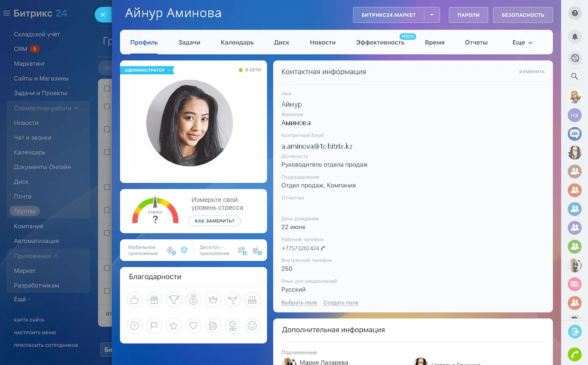Viewport: 588px width, 365px height.
Task: Select the thumbs-up gratitude badge
Action: [x=134, y=300]
